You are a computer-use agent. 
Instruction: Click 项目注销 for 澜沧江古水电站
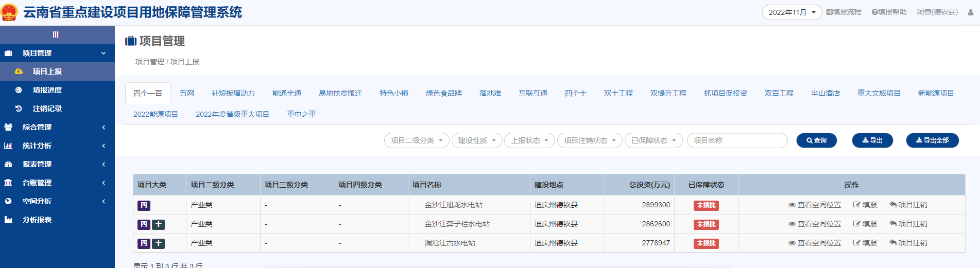908,243
